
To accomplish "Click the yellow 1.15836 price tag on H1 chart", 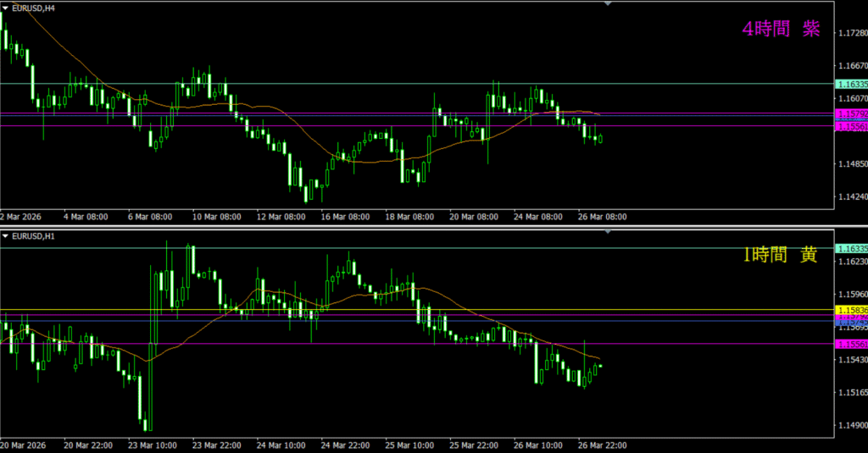I will pyautogui.click(x=850, y=310).
